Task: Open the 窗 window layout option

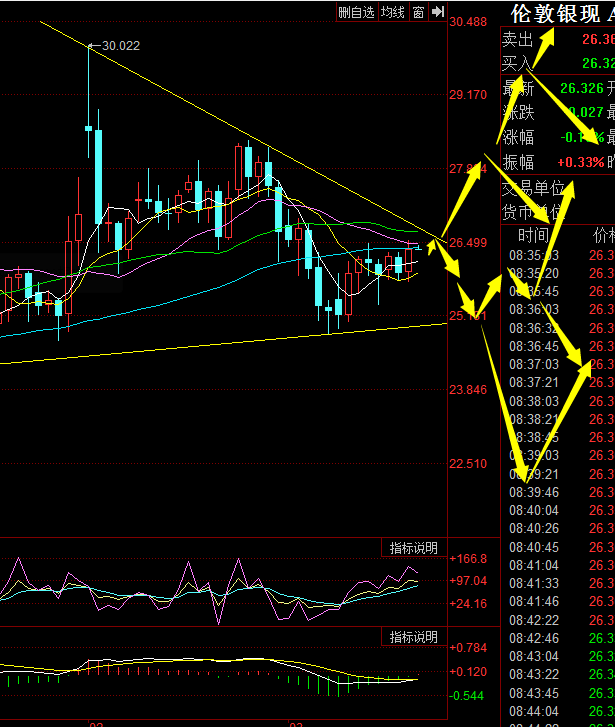Action: (x=418, y=12)
